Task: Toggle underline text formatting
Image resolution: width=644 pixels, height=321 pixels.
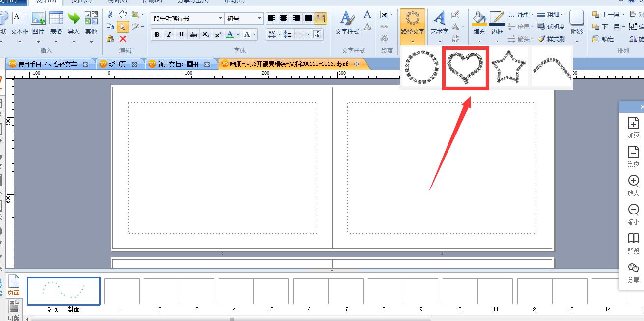Action: point(181,34)
